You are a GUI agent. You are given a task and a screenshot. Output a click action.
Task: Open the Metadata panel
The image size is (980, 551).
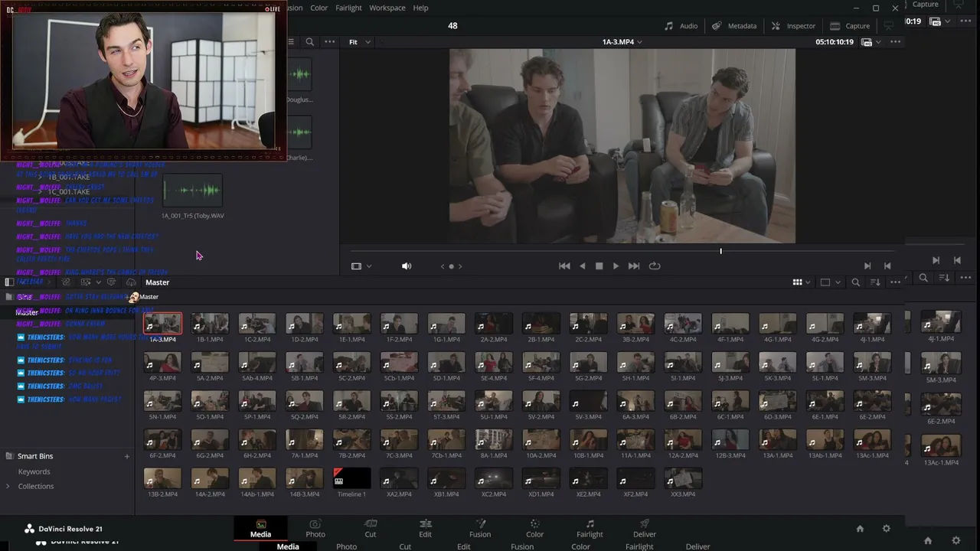click(734, 26)
